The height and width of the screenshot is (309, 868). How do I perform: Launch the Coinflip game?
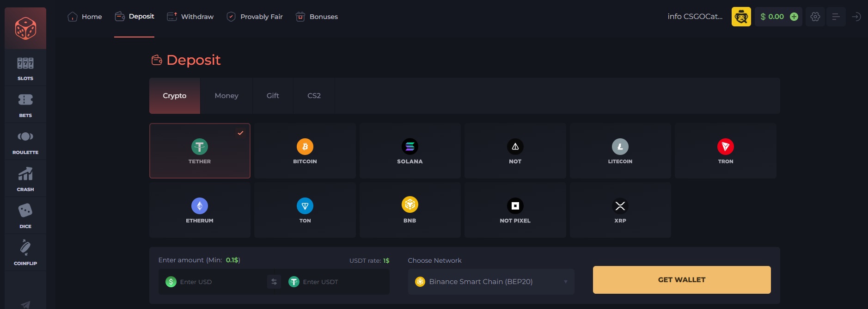(25, 253)
